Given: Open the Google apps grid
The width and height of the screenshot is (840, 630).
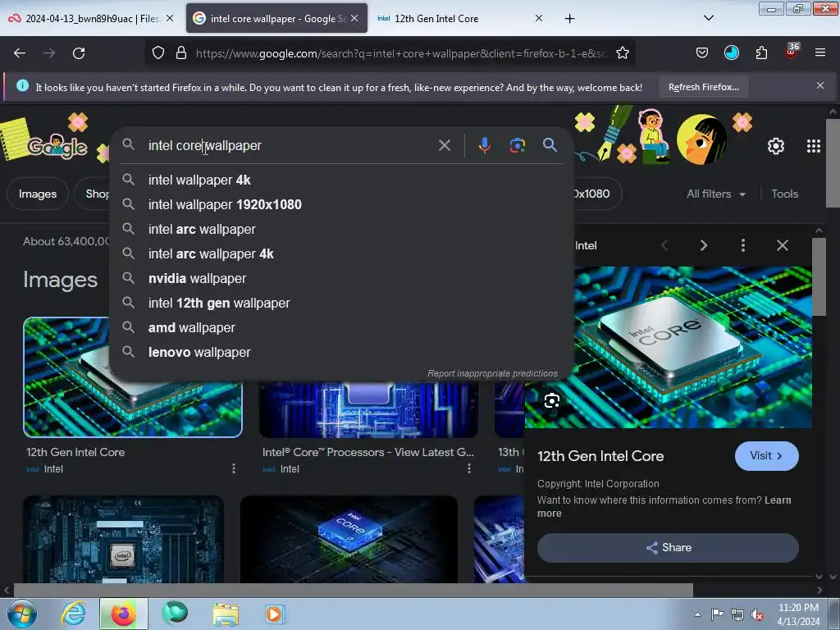Looking at the screenshot, I should tap(813, 146).
